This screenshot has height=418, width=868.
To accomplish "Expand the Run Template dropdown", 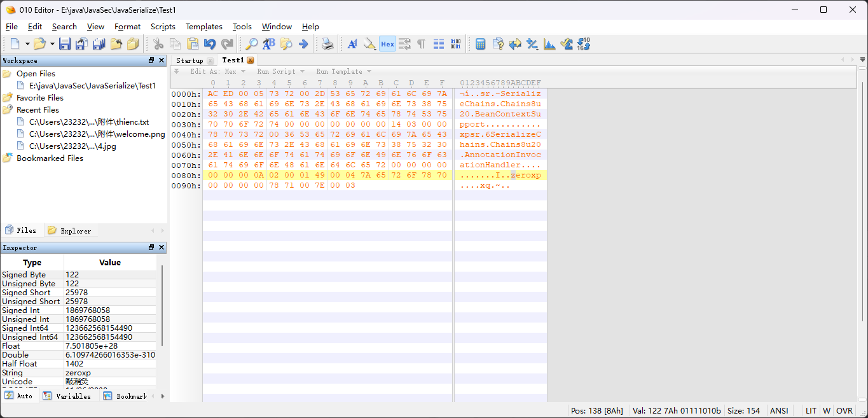I will coord(343,72).
